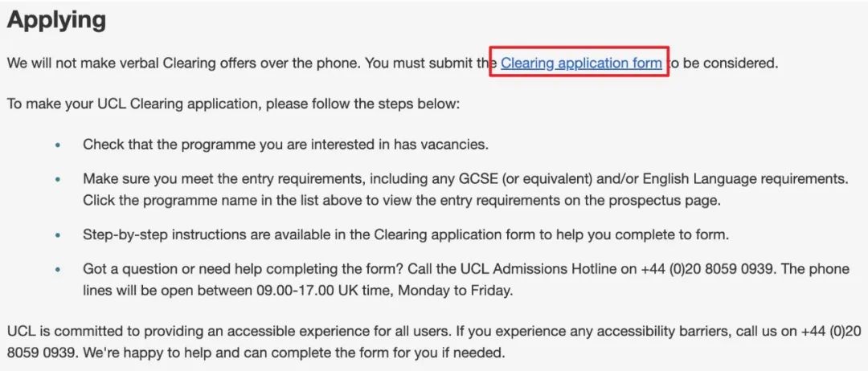Click 'To make your UCL Clearing application' line
The width and height of the screenshot is (868, 371).
pyautogui.click(x=233, y=104)
